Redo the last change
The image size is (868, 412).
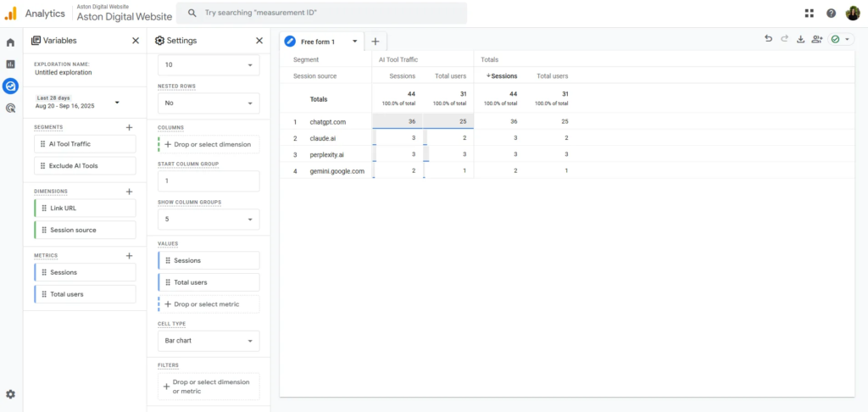pyautogui.click(x=784, y=39)
